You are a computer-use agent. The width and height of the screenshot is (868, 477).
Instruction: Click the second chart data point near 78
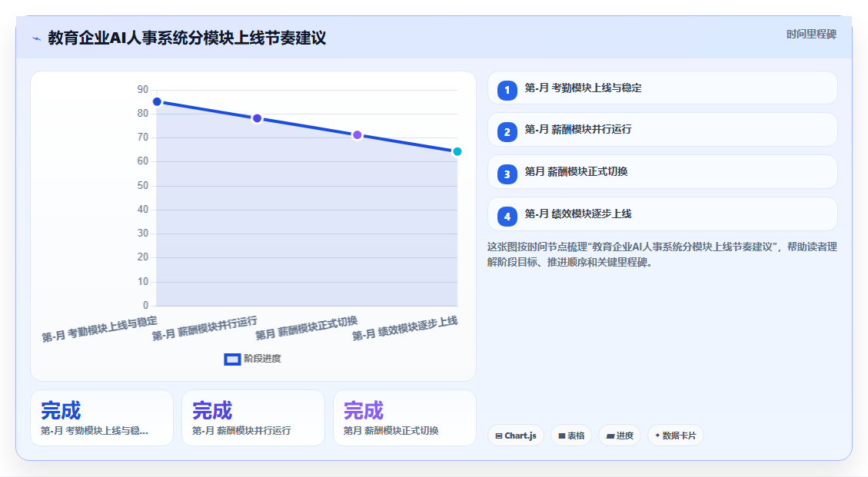[x=257, y=118]
